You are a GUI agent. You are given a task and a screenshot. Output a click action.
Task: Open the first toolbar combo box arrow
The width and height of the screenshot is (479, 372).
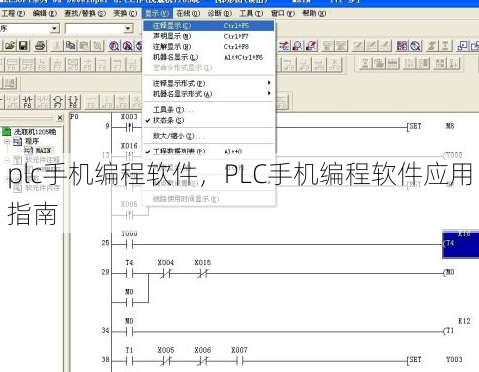(55, 29)
